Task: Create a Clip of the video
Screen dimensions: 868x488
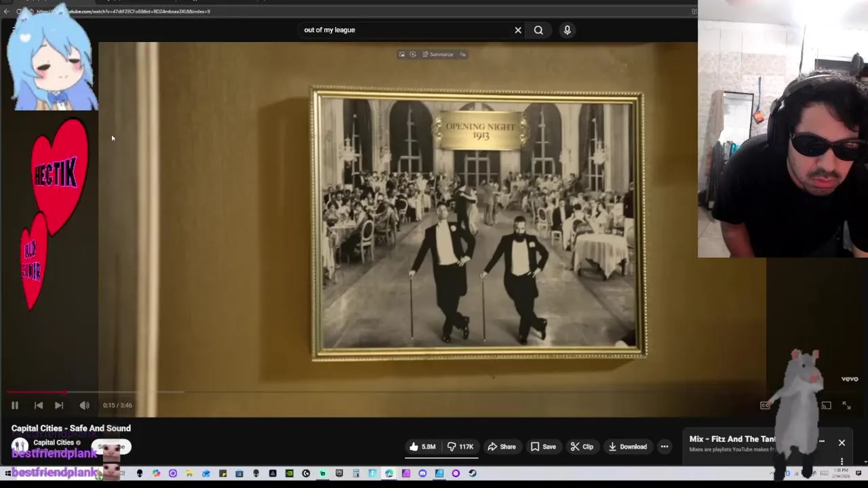Action: [582, 447]
